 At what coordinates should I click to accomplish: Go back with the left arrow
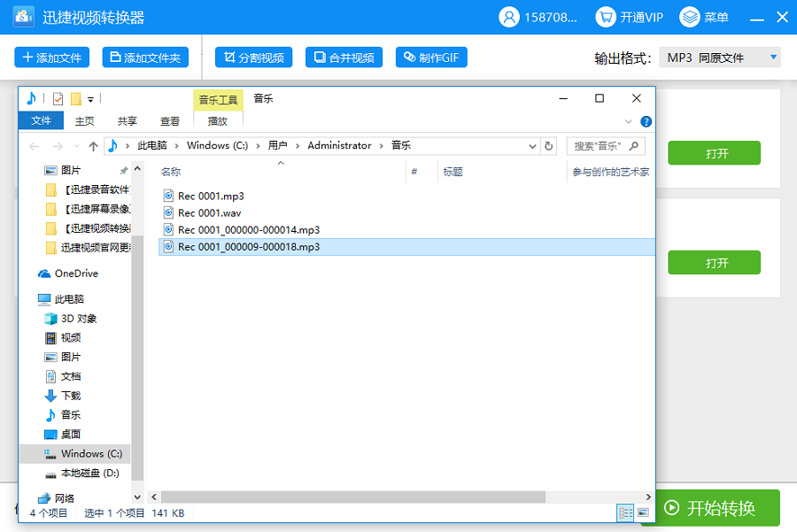34,146
